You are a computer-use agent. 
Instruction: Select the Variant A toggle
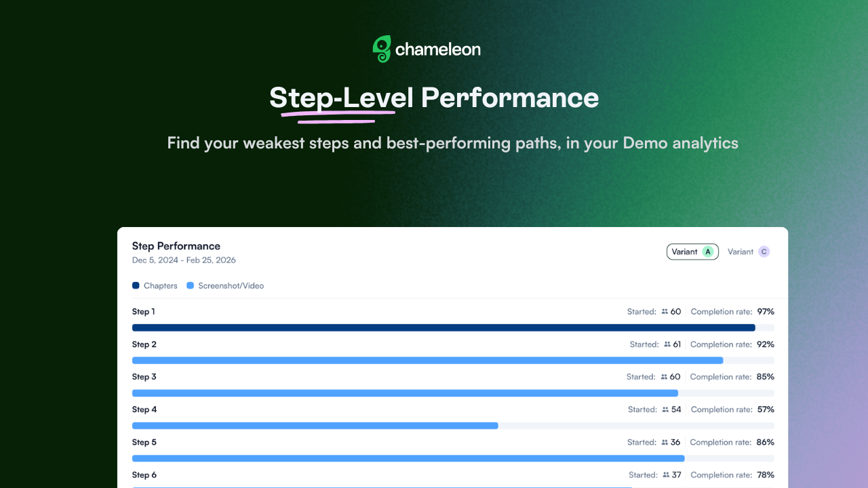(x=692, y=251)
